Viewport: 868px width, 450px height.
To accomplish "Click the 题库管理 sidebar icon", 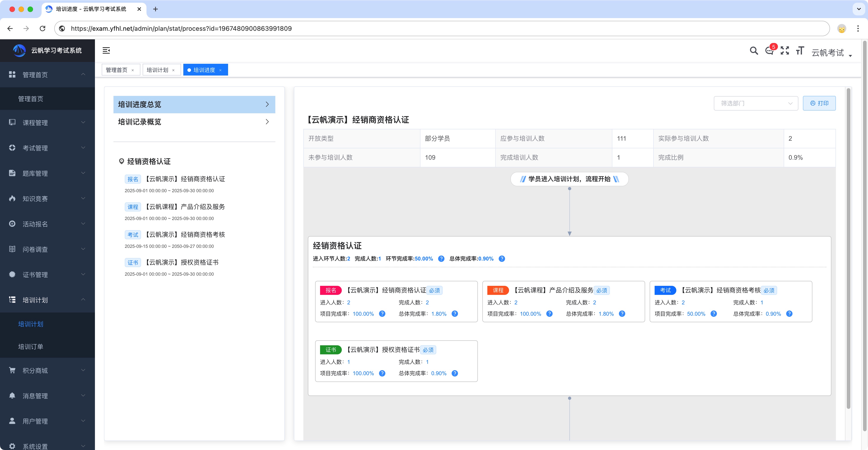I will click(x=12, y=173).
